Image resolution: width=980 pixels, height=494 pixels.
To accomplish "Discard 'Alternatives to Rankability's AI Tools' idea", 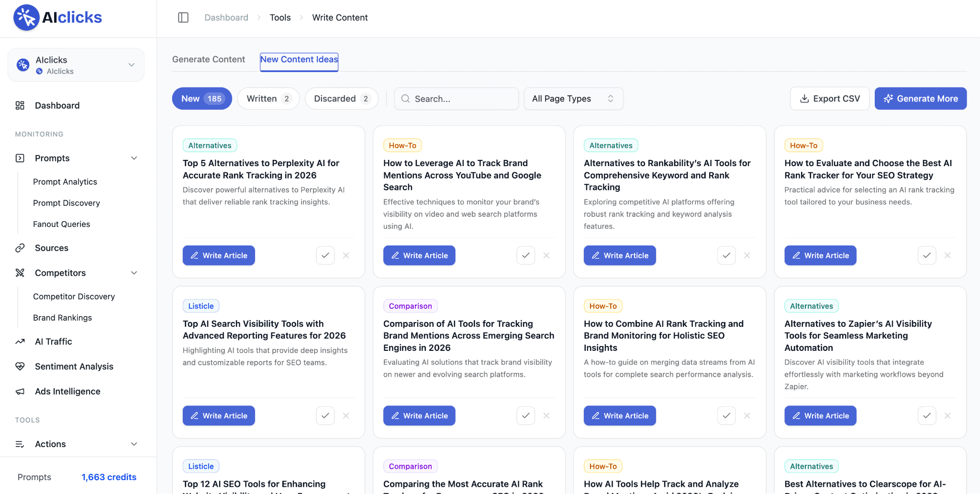I will pyautogui.click(x=747, y=256).
